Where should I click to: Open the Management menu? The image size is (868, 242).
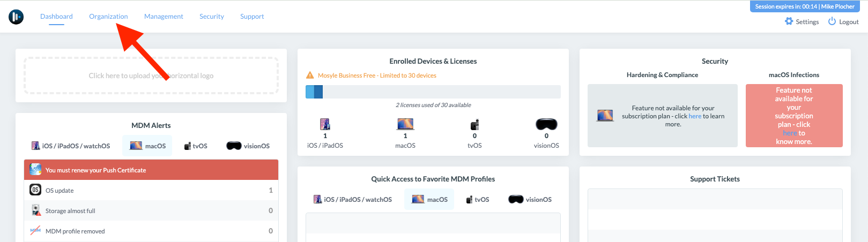[x=164, y=17]
